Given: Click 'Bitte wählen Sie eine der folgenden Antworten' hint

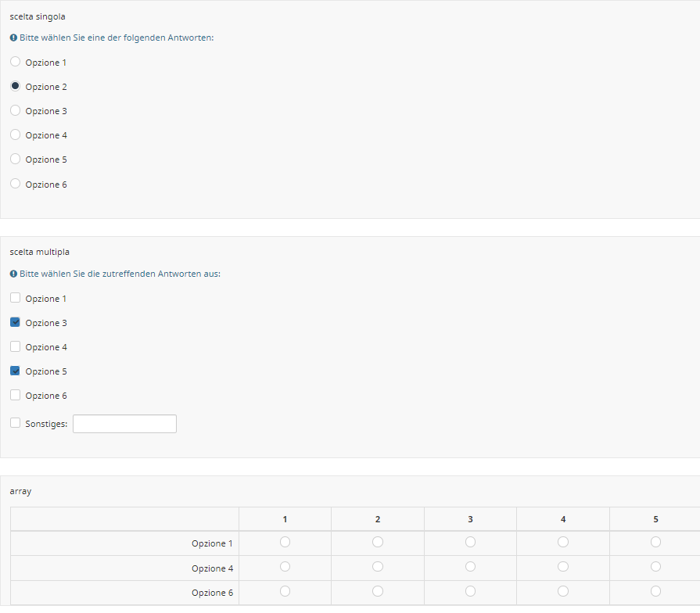Looking at the screenshot, I should coord(117,38).
